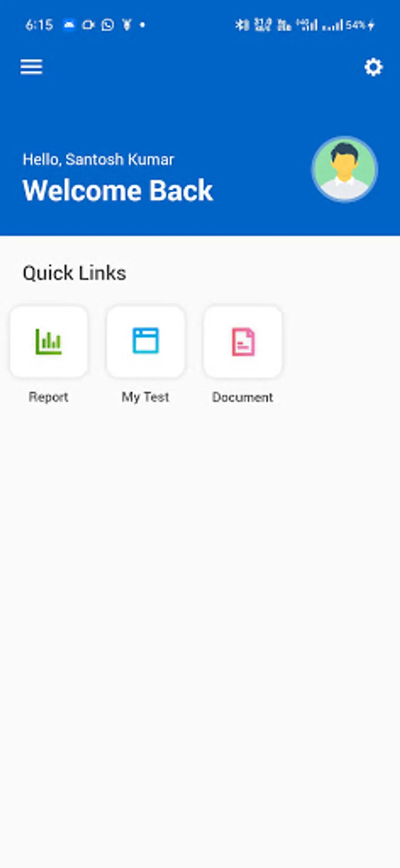The image size is (400, 868).
Task: Tap the cloud notification icon in status bar
Action: click(x=69, y=25)
